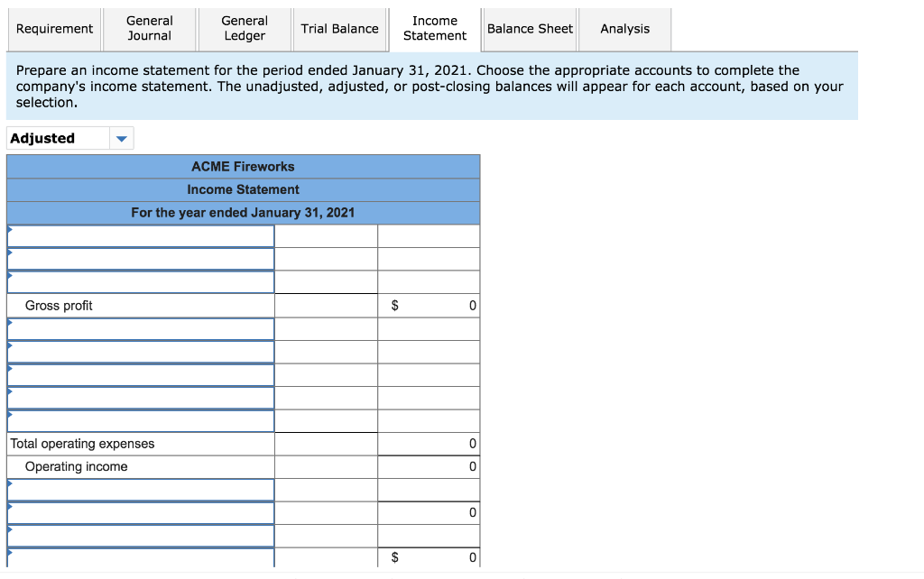This screenshot has width=924, height=579.
Task: Open the first account dropdown above Gross profit
Action: (141, 236)
